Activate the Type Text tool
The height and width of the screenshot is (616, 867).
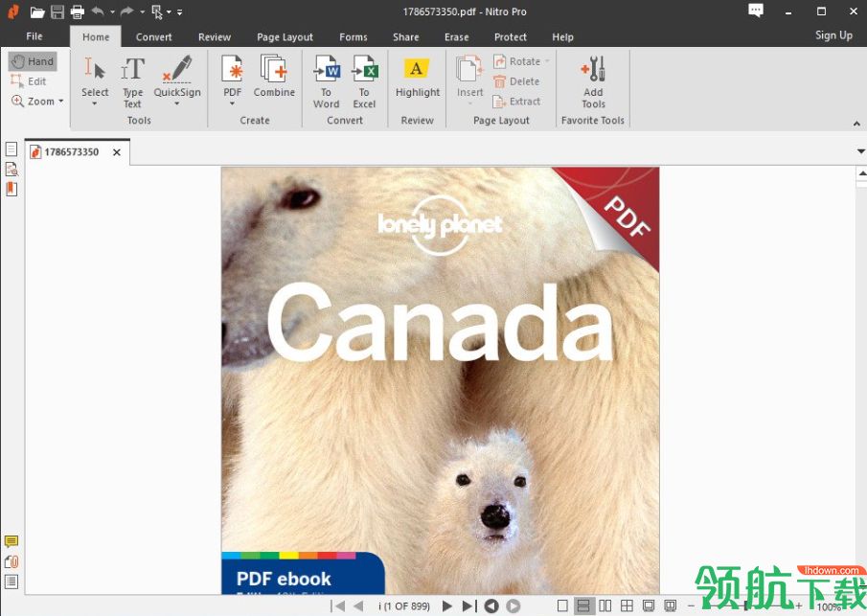[133, 82]
